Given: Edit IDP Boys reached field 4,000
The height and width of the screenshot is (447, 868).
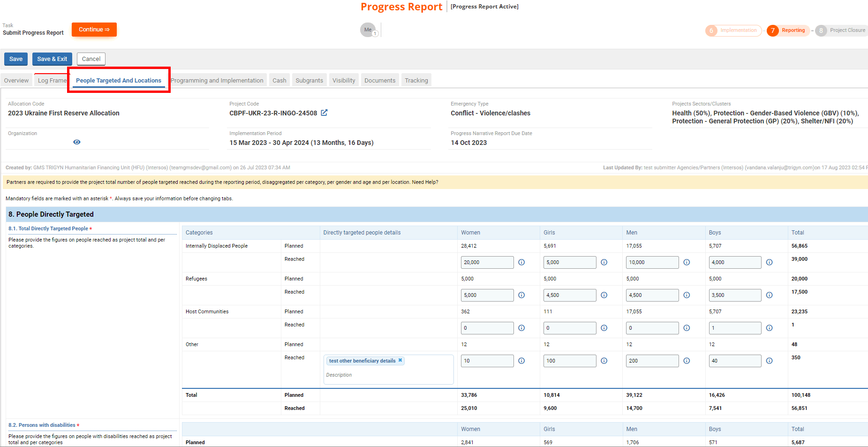Looking at the screenshot, I should point(735,262).
